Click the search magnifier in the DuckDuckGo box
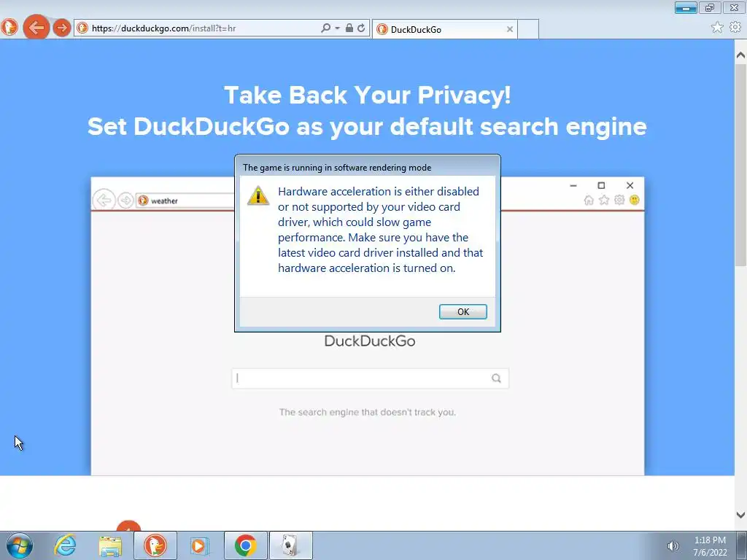The width and height of the screenshot is (747, 560). (x=496, y=378)
